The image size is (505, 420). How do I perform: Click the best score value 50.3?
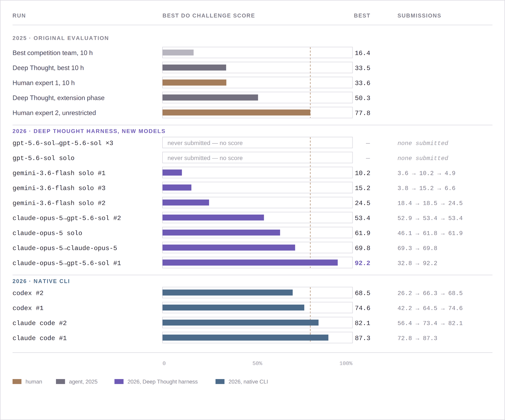(x=362, y=98)
